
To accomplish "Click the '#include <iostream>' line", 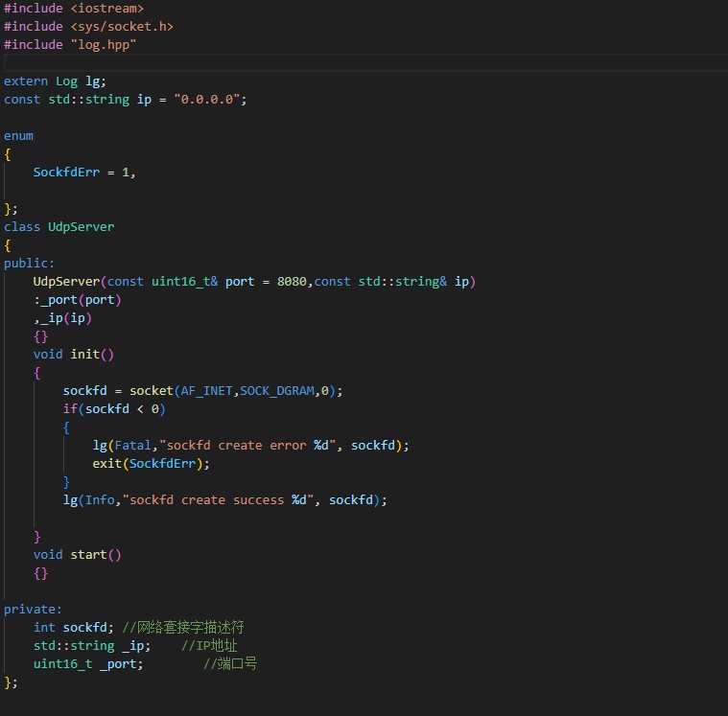I will tap(74, 9).
